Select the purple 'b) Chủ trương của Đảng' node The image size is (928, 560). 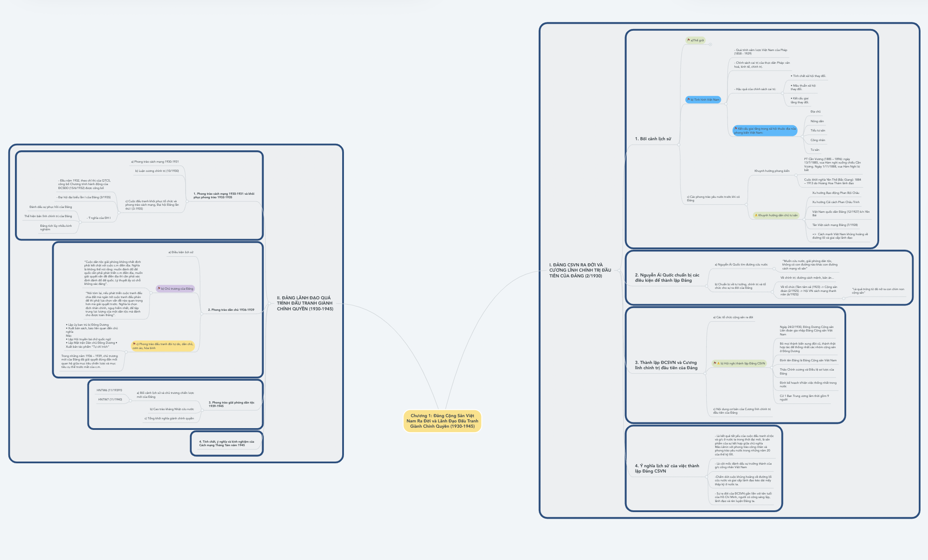(x=175, y=289)
